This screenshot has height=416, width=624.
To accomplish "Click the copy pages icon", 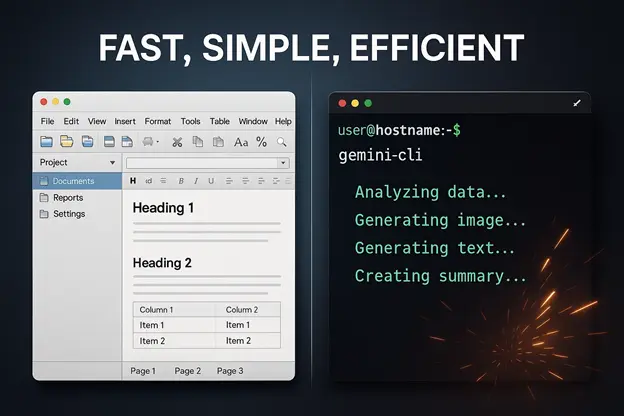I will (198, 142).
